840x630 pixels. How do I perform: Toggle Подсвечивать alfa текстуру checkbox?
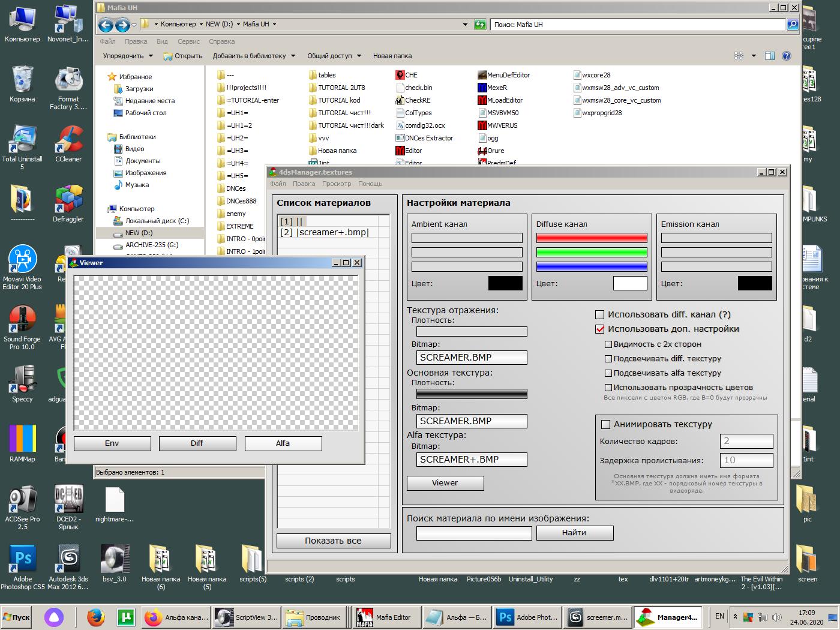tap(608, 373)
